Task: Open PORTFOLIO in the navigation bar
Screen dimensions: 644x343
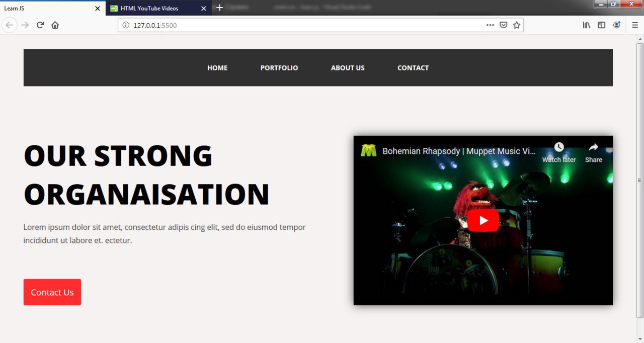Action: (x=279, y=68)
